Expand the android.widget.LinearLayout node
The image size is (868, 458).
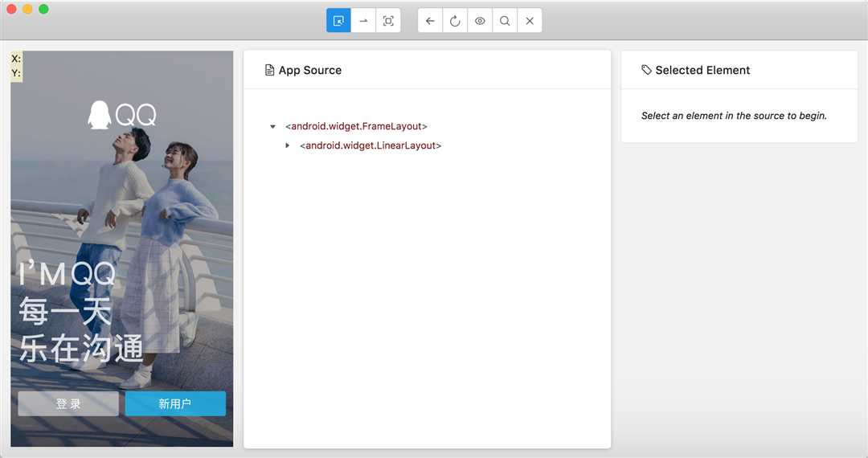point(287,145)
